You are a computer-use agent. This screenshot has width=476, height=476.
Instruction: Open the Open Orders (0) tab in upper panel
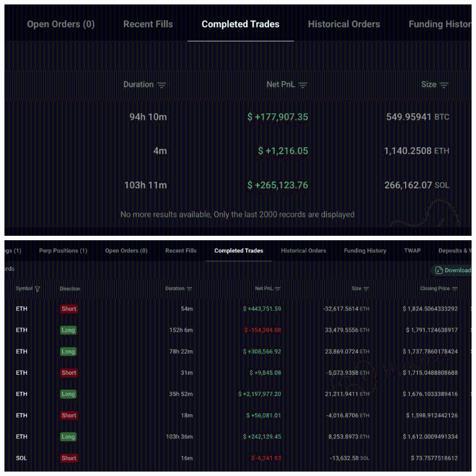[x=61, y=24]
